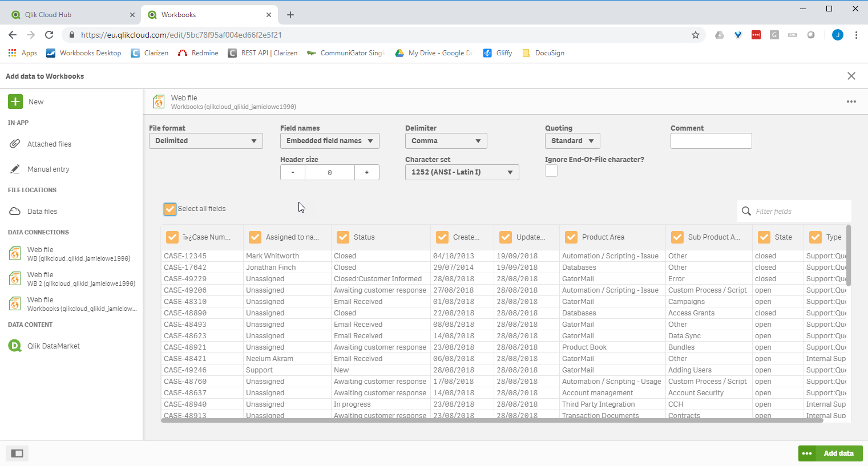Reload the page
This screenshot has height=466, width=868.
coord(49,35)
